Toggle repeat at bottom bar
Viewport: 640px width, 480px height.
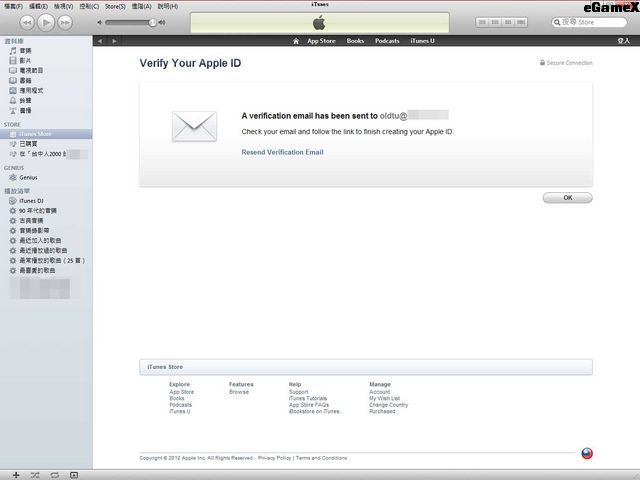coord(55,475)
